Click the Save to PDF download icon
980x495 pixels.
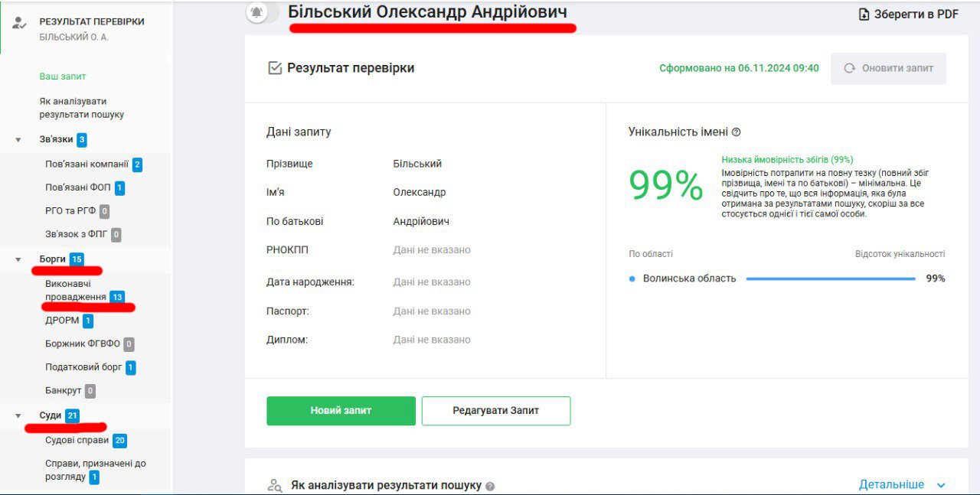coord(864,15)
